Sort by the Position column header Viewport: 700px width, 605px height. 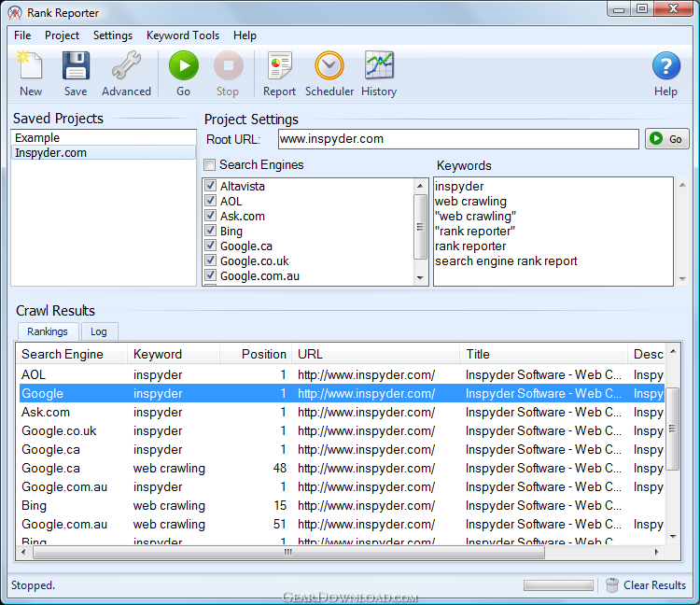256,354
